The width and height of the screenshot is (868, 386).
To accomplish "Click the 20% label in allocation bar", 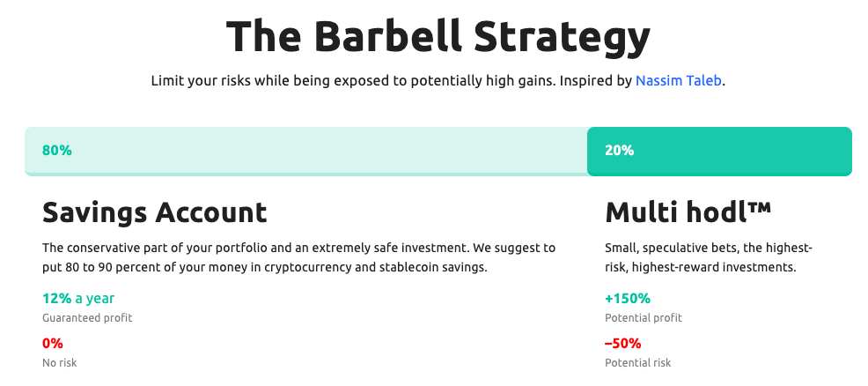I will [620, 151].
